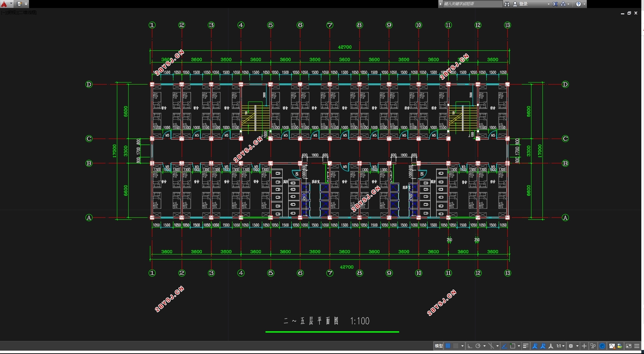Expand the Help dropdown arrow
Image resolution: width=644 pixels, height=354 pixels.
coord(584,4)
